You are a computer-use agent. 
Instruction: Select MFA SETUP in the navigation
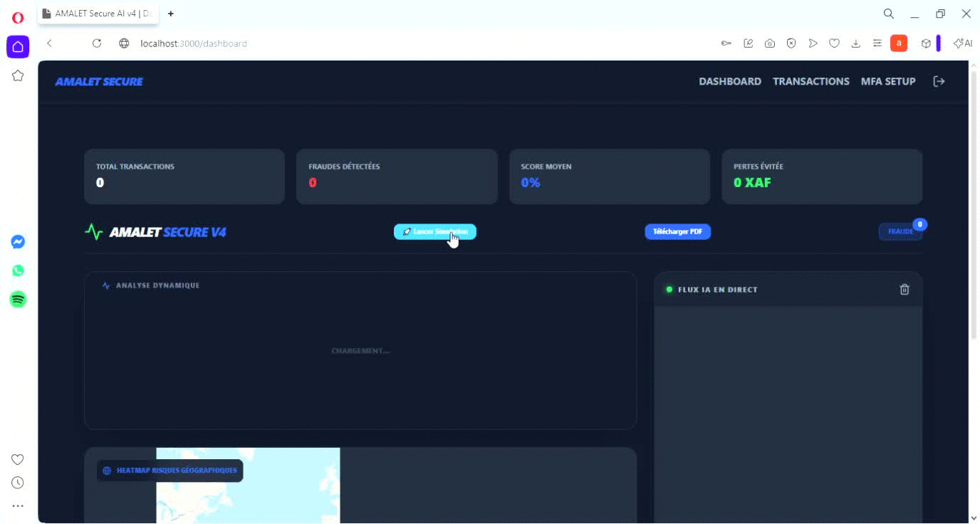(887, 81)
